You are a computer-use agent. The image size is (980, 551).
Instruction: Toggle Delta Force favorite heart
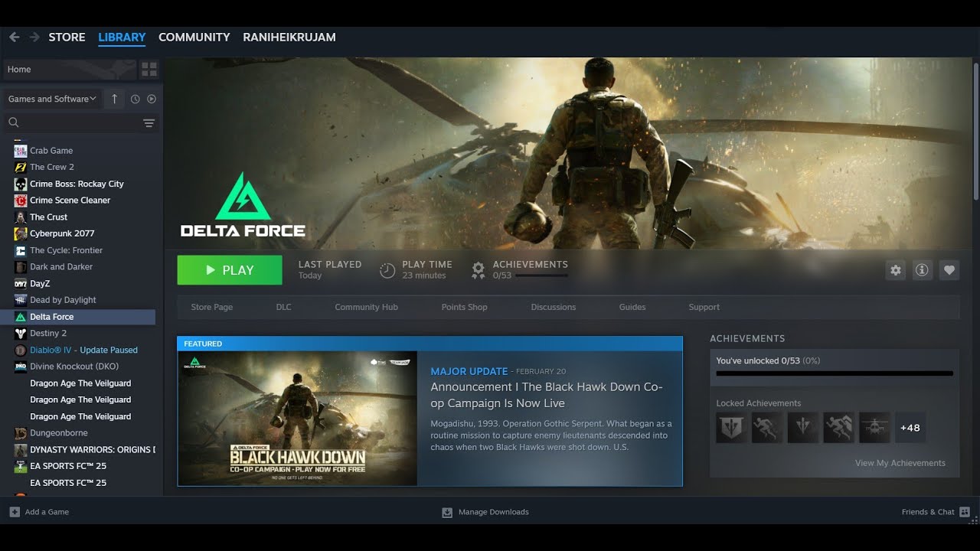point(949,270)
